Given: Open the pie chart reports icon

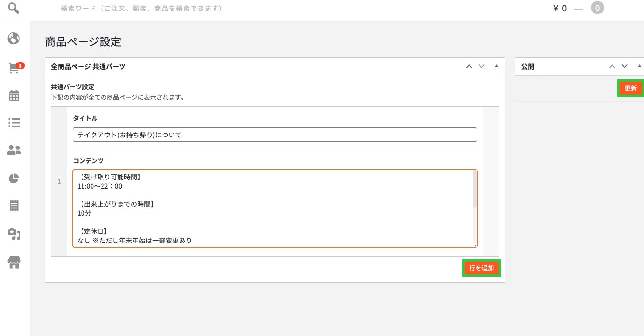Looking at the screenshot, I should coord(14,178).
